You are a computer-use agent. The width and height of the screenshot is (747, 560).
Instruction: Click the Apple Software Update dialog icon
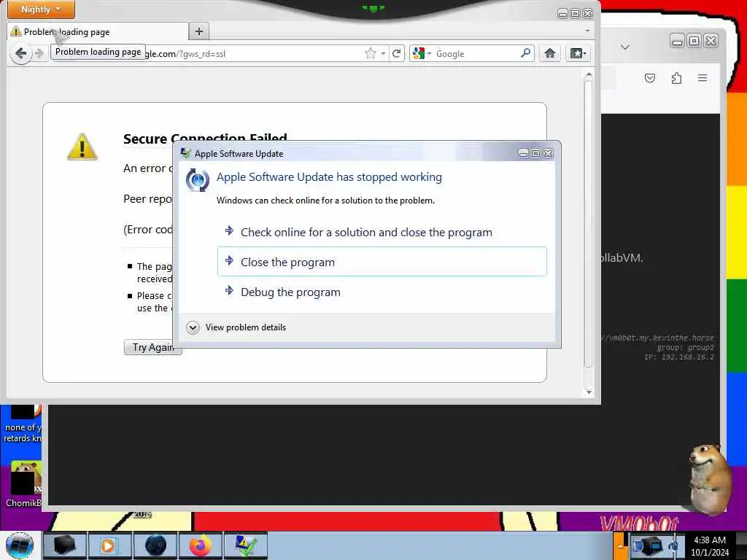(197, 180)
